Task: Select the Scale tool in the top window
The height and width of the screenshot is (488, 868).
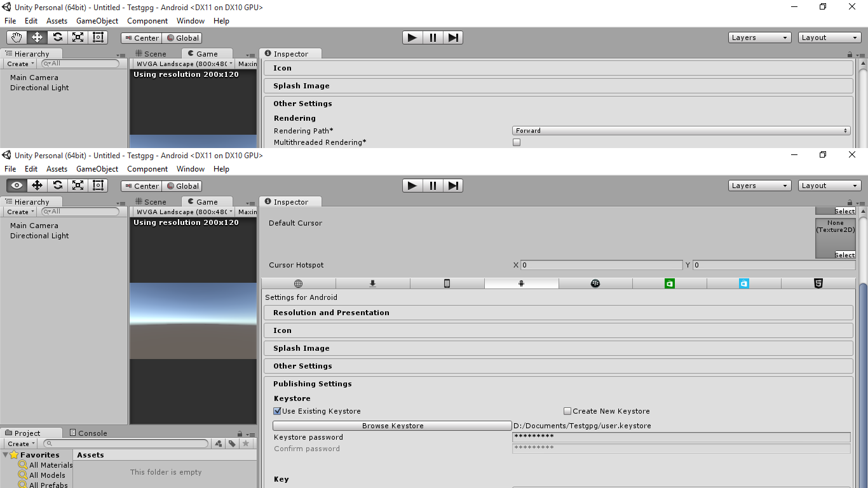Action: click(78, 37)
